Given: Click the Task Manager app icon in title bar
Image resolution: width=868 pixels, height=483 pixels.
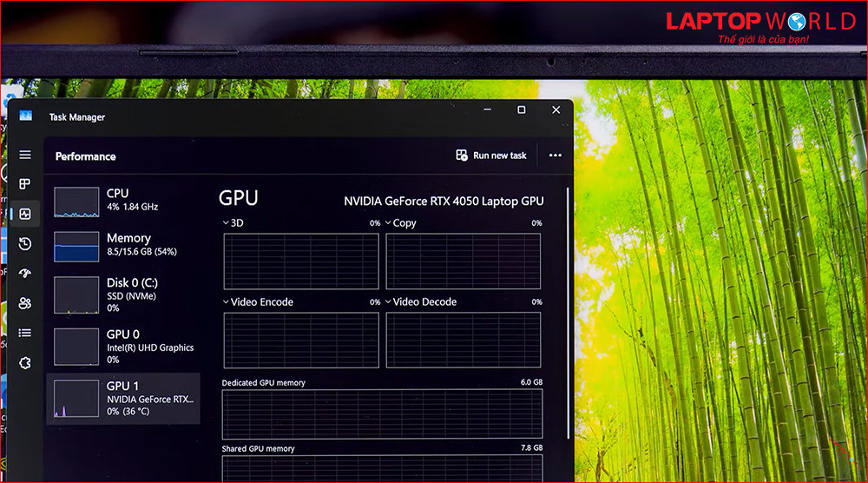Looking at the screenshot, I should click(x=26, y=116).
